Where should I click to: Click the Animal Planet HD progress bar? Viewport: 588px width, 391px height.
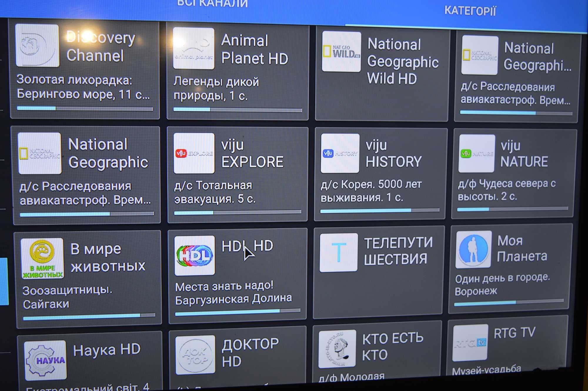(x=238, y=110)
